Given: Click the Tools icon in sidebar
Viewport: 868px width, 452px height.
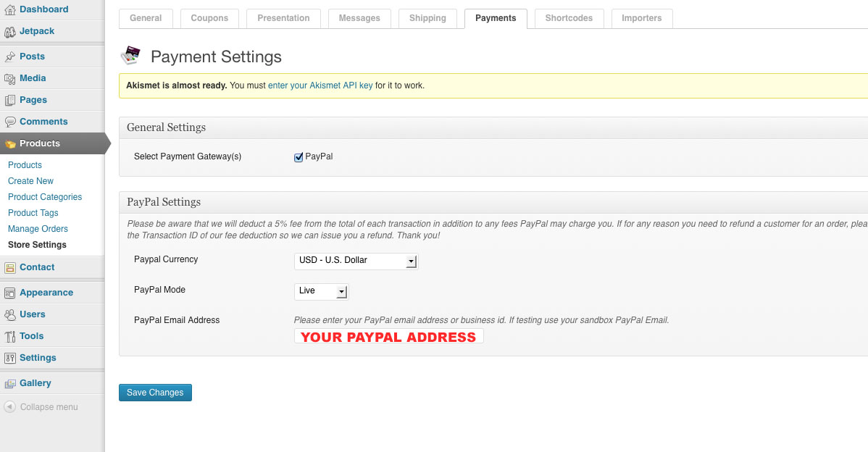Looking at the screenshot, I should coord(10,336).
